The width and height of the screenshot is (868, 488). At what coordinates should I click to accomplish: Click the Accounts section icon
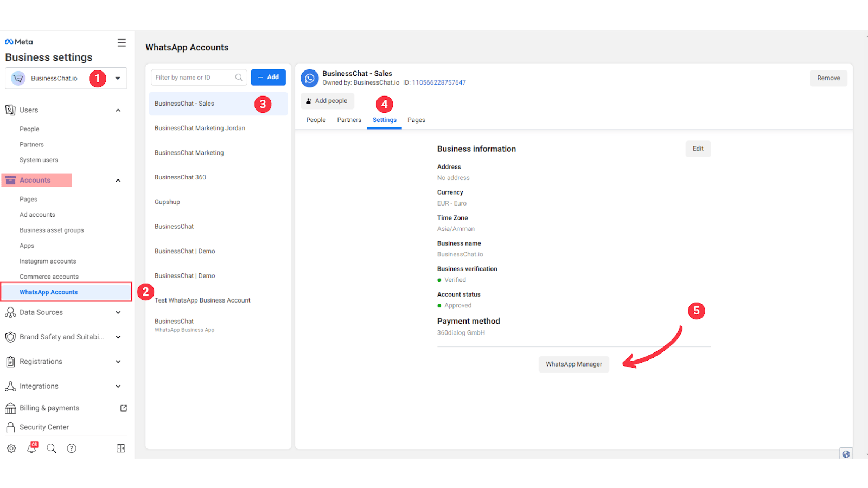[x=10, y=180]
